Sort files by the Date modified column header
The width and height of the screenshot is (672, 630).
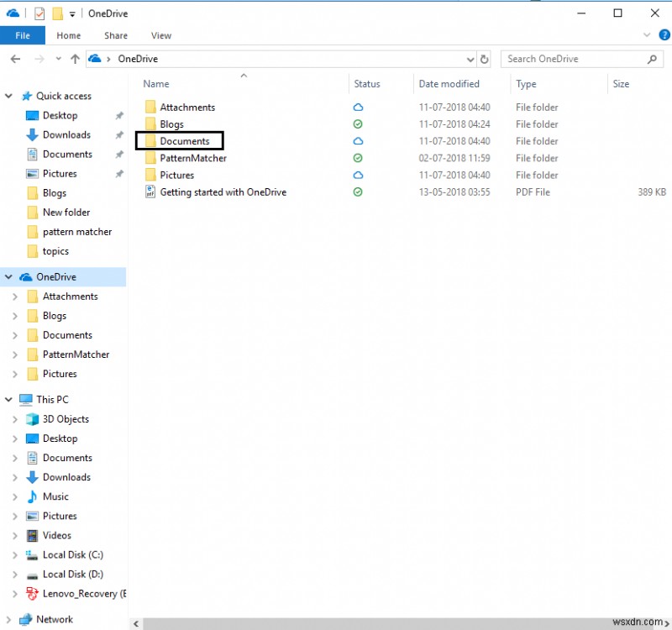coord(449,84)
